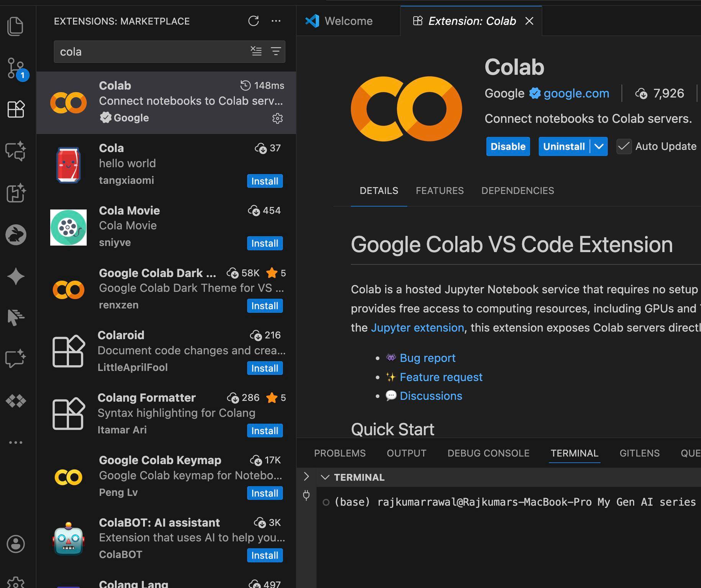This screenshot has width=701, height=588.
Task: Install the ColaBOT AI assistant extension
Action: coord(265,555)
